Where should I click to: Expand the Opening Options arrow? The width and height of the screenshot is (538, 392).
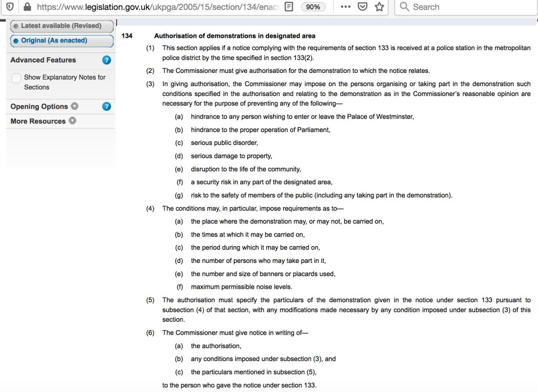pos(75,107)
